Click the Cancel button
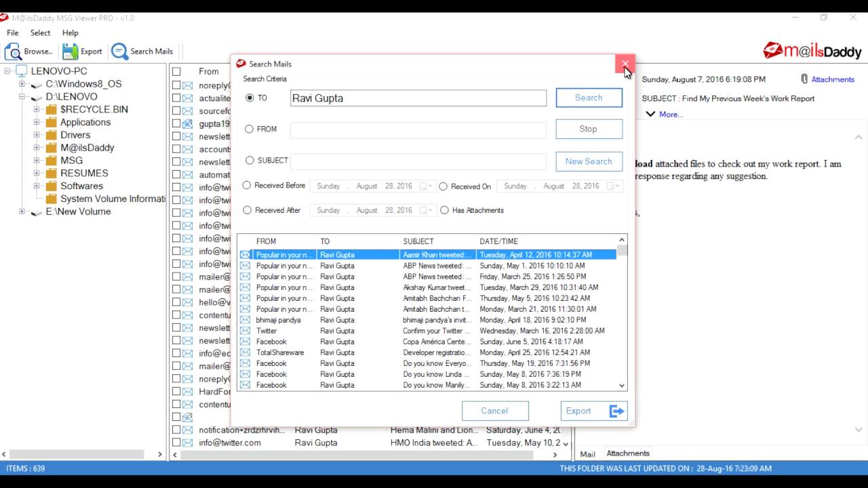868x488 pixels. click(495, 411)
